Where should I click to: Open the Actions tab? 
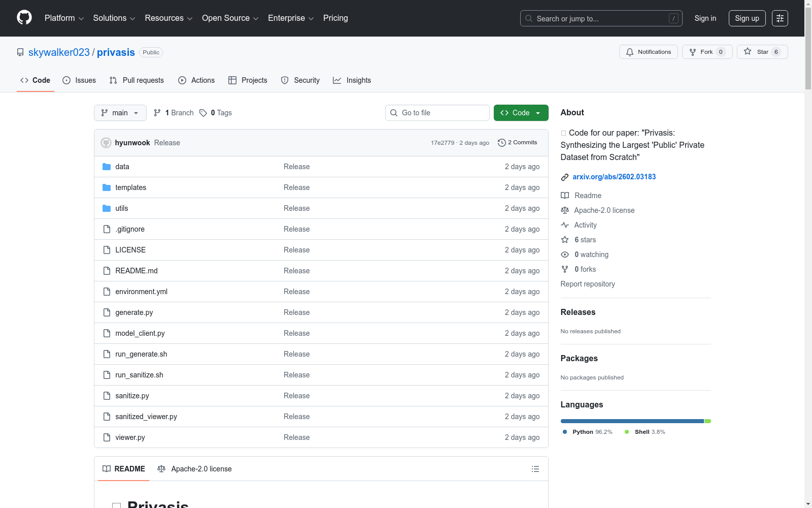[x=196, y=80]
